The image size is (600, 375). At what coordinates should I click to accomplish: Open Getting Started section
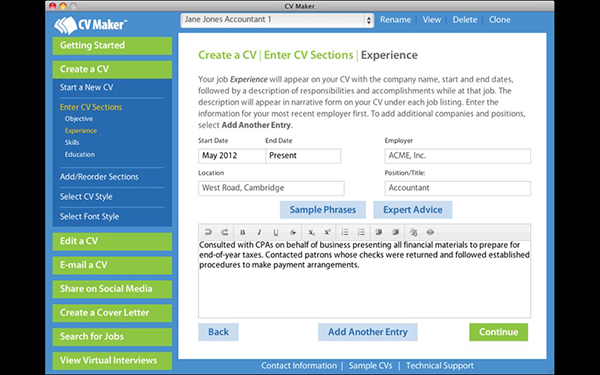[x=112, y=46]
